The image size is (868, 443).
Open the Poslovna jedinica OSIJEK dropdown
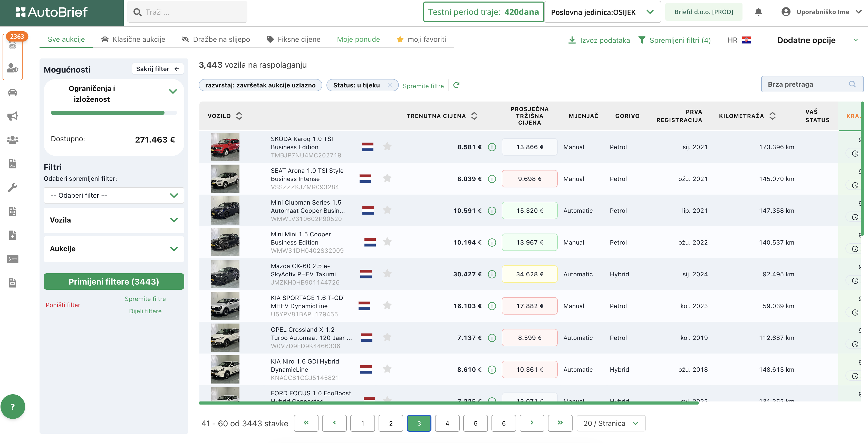[602, 12]
